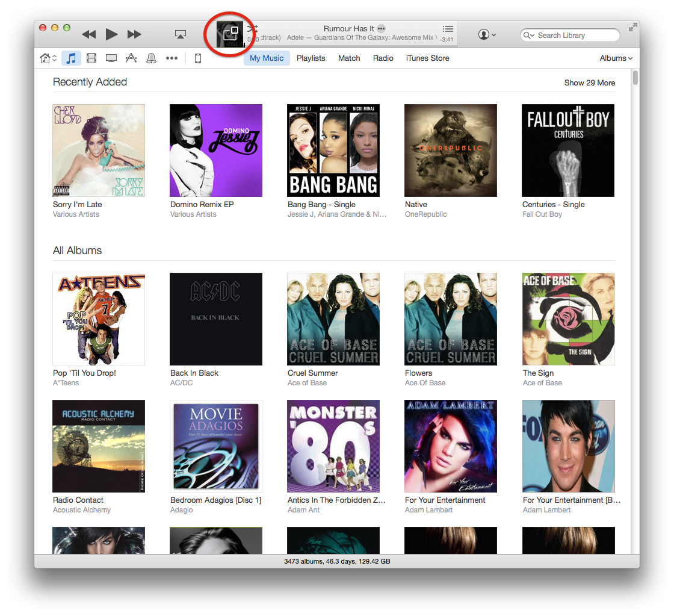
Task: Switch to the Playlists tab
Action: tap(311, 58)
